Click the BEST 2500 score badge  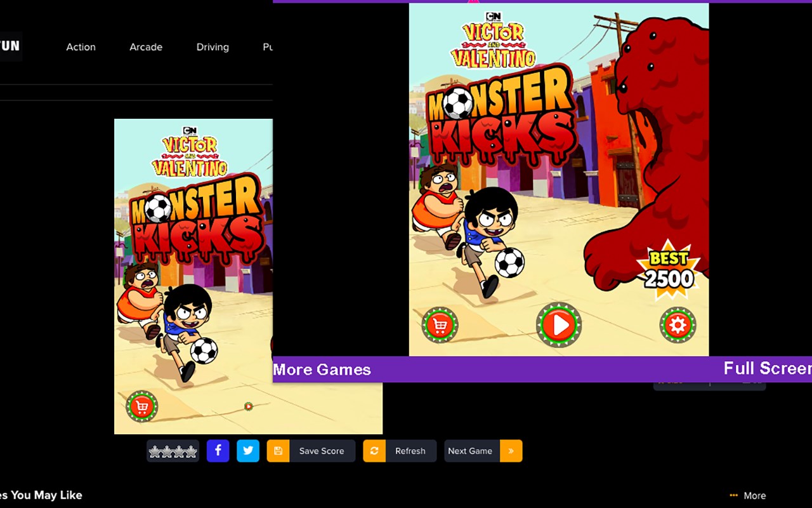669,269
